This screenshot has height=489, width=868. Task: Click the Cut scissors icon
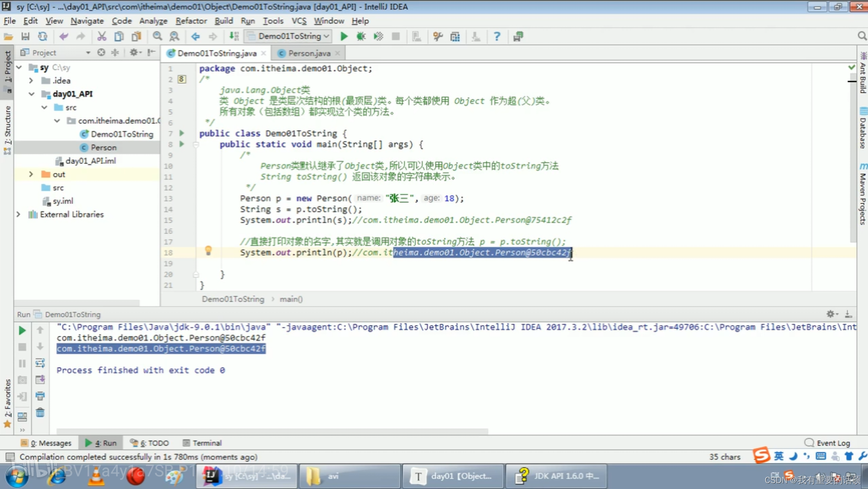pyautogui.click(x=101, y=37)
